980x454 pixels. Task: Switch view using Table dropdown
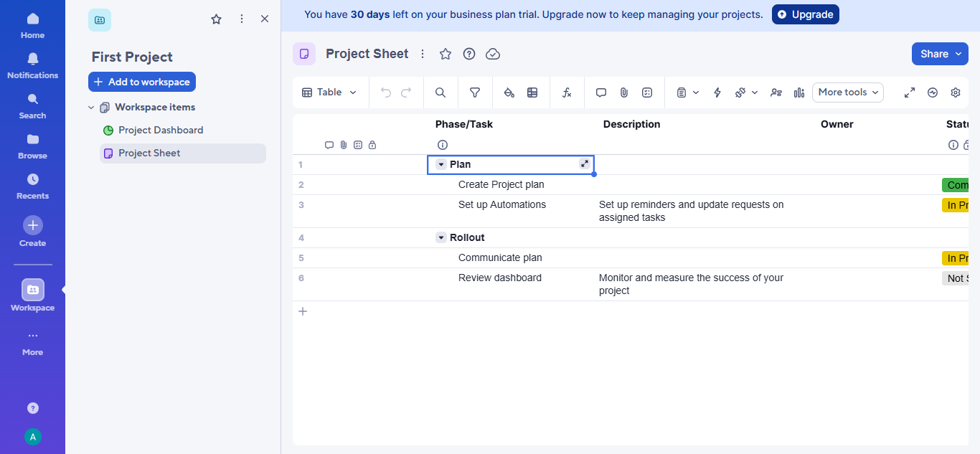coord(329,93)
